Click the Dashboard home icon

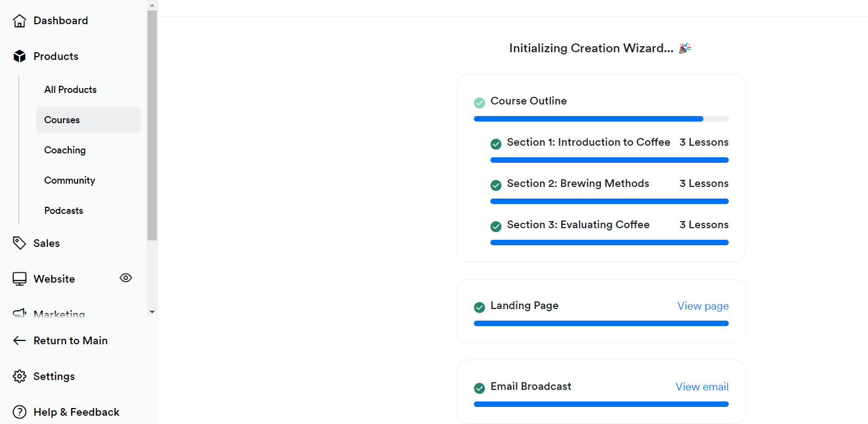[x=19, y=21]
